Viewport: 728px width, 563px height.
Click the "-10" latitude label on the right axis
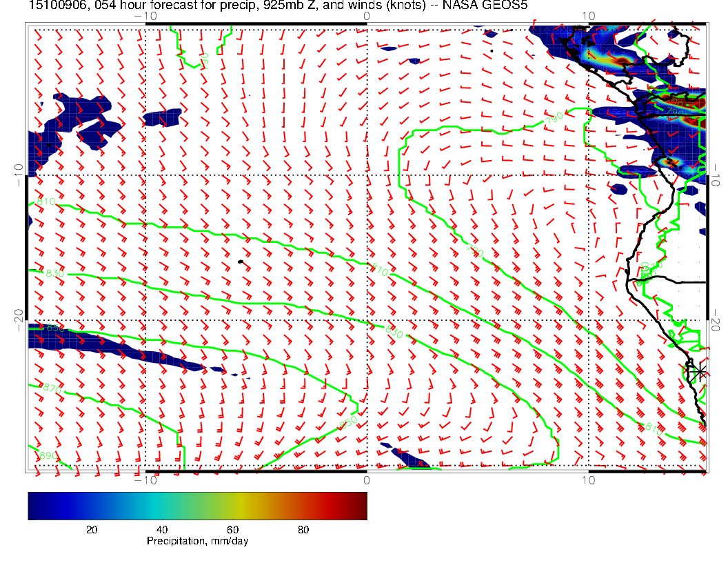pos(716,172)
